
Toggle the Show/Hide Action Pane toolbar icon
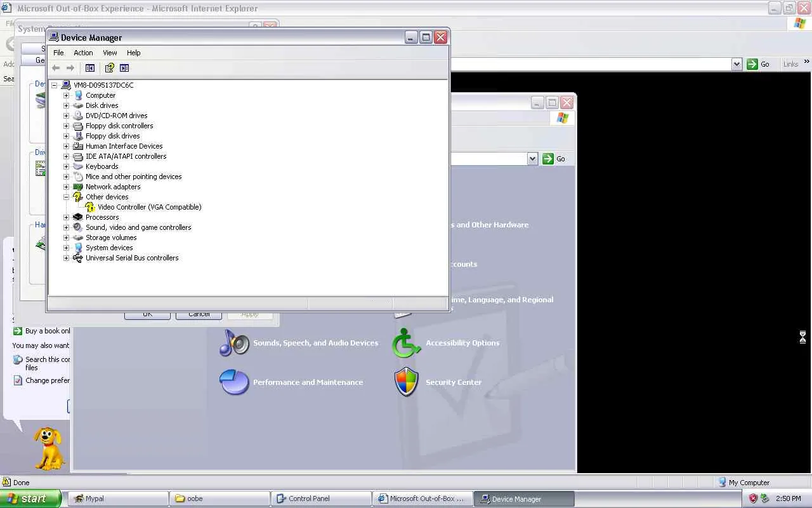point(124,68)
